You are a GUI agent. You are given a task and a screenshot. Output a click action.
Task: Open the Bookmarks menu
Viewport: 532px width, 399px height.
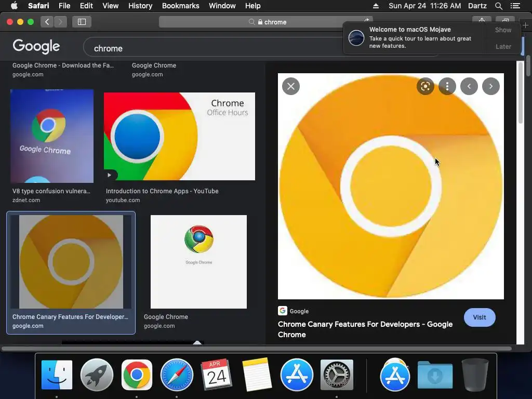[180, 6]
